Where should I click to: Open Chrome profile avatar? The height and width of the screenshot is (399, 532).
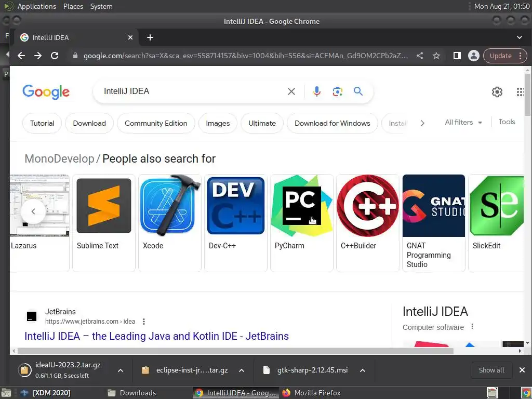tap(474, 56)
